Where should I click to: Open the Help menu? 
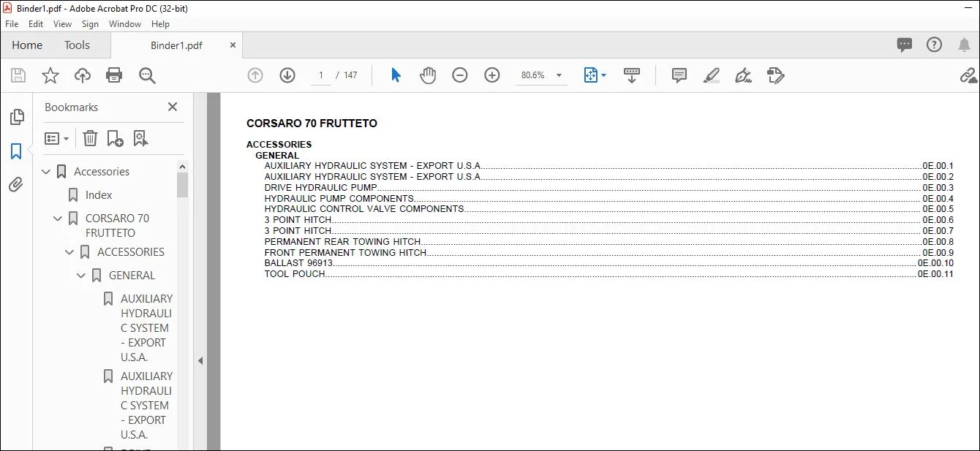(x=160, y=23)
